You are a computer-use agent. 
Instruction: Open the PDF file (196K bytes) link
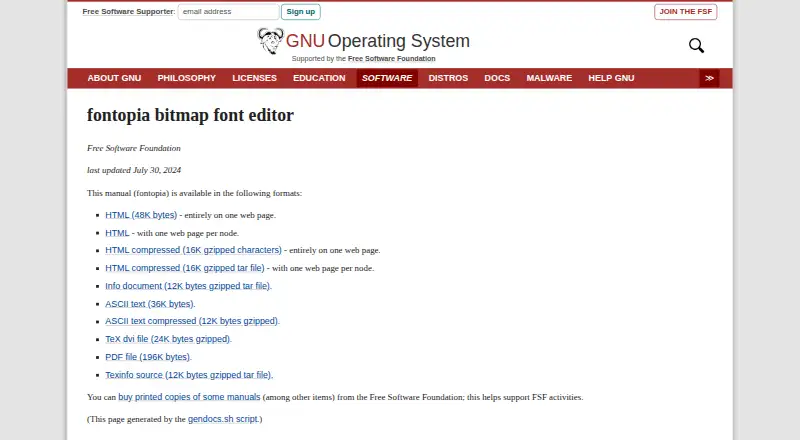coord(148,357)
